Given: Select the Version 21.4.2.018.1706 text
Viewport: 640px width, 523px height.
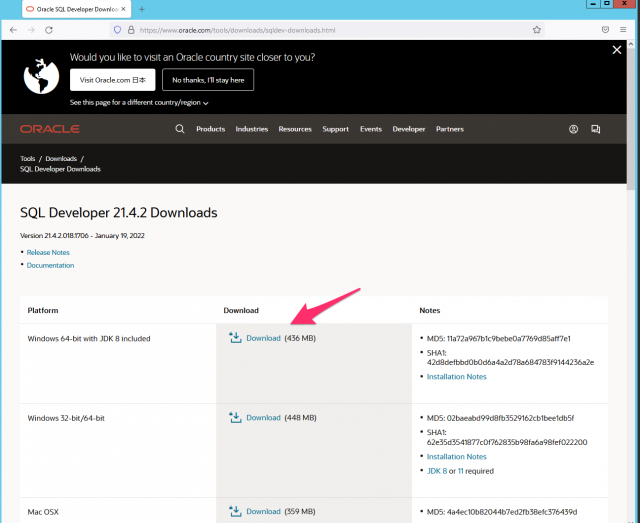Looking at the screenshot, I should point(82,236).
